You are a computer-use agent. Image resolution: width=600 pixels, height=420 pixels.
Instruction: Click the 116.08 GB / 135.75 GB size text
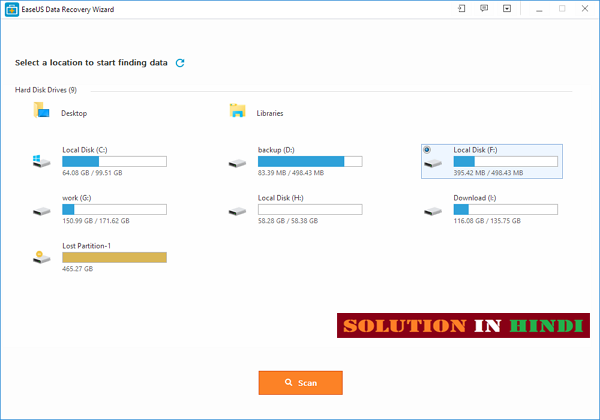point(487,221)
